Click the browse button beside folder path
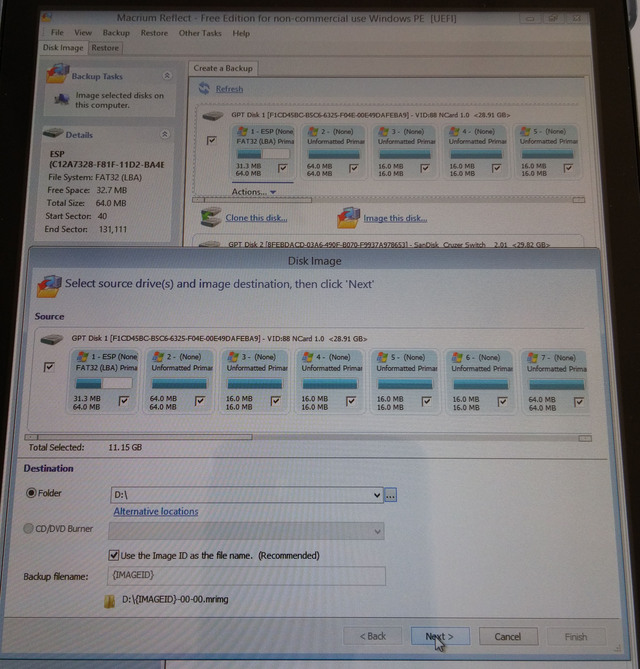Image resolution: width=640 pixels, height=669 pixels. coord(390,495)
